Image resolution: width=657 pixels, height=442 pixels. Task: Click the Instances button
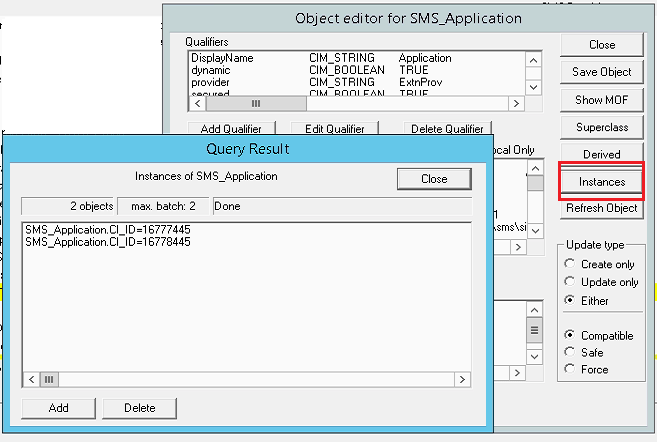tap(601, 181)
